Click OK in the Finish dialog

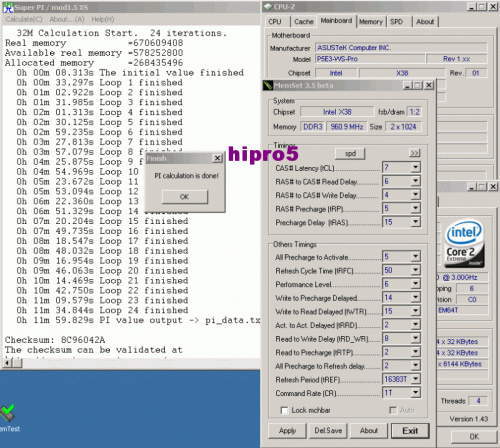tap(185, 197)
